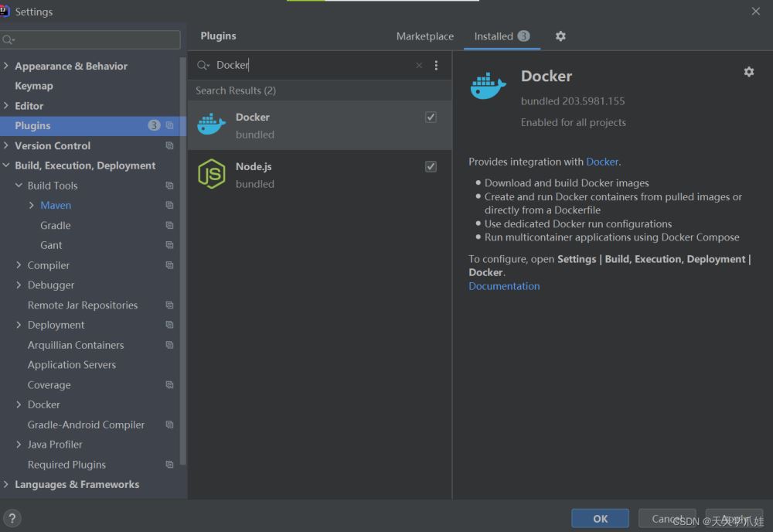Expand the Deployment node
This screenshot has height=532, width=773.
point(19,325)
